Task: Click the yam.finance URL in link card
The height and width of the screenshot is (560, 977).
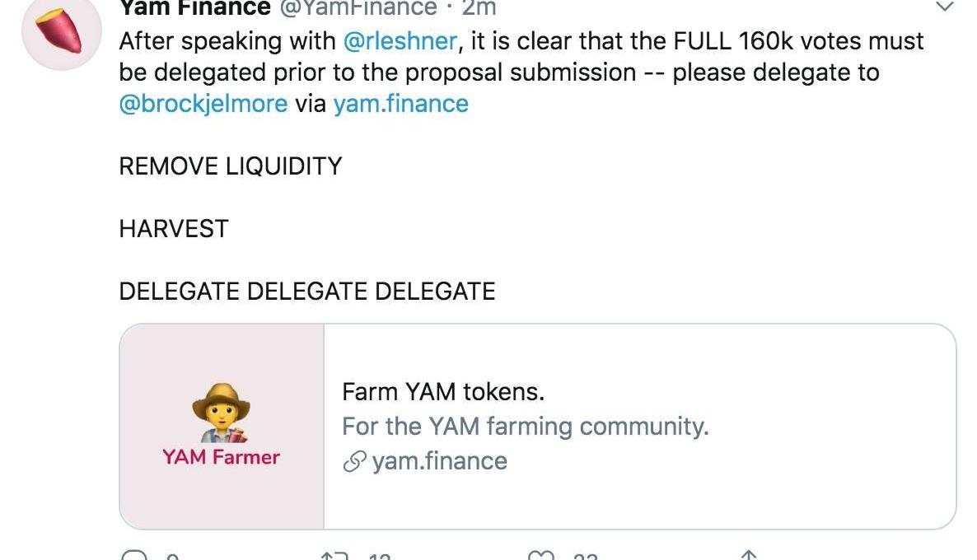Action: [x=439, y=461]
